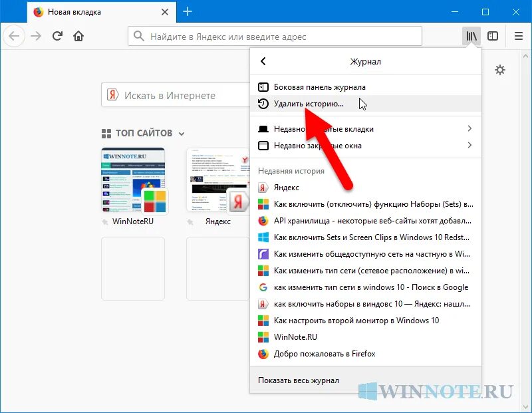Open WinNote.RU history entry
532x413 pixels.
tap(366, 337)
